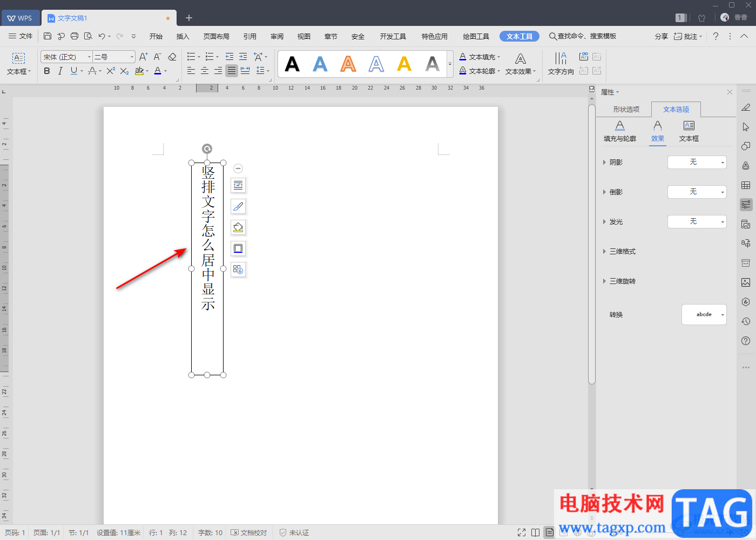The width and height of the screenshot is (756, 540).
Task: Toggle Italic formatting
Action: click(60, 71)
